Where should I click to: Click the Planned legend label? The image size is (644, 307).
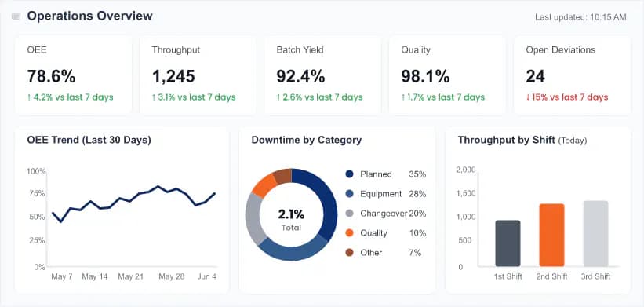point(376,174)
